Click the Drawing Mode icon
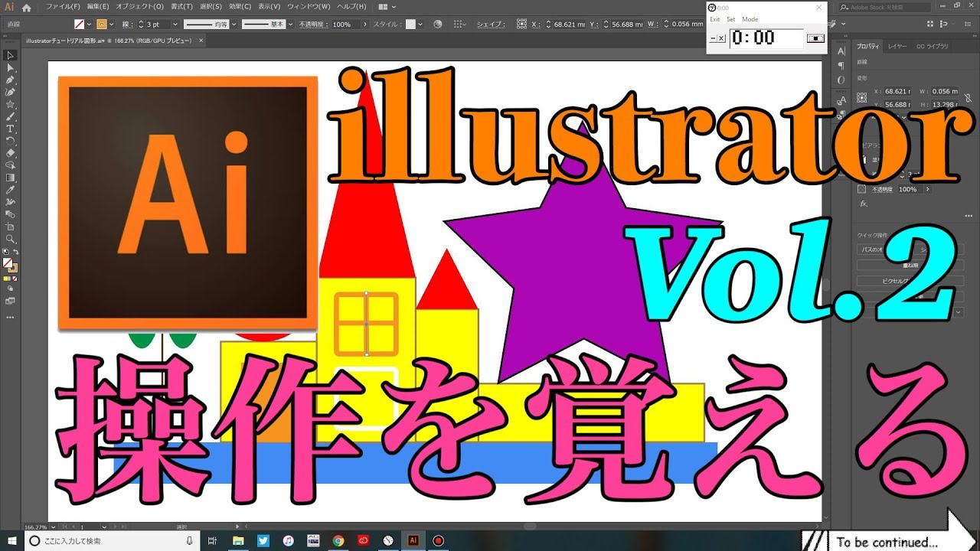This screenshot has height=551, width=980. click(x=11, y=289)
